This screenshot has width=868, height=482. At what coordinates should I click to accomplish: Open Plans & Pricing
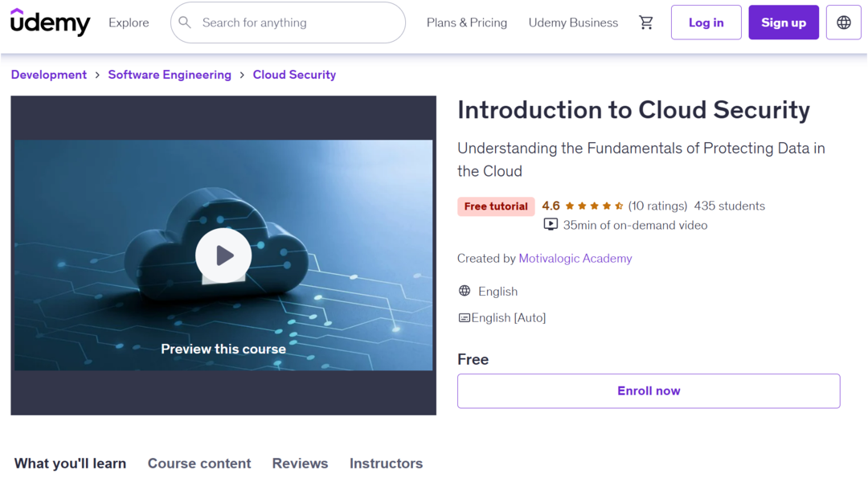tap(467, 22)
